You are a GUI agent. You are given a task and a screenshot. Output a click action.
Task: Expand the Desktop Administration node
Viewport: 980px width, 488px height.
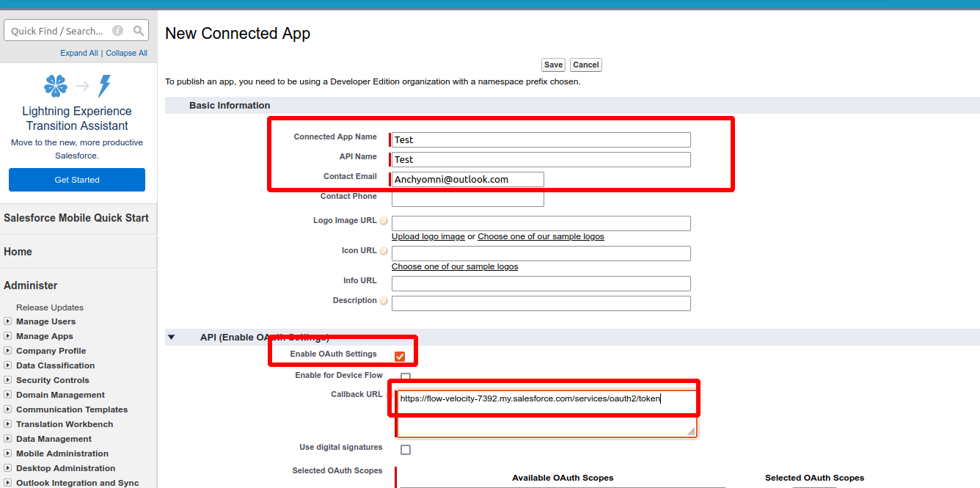7,468
